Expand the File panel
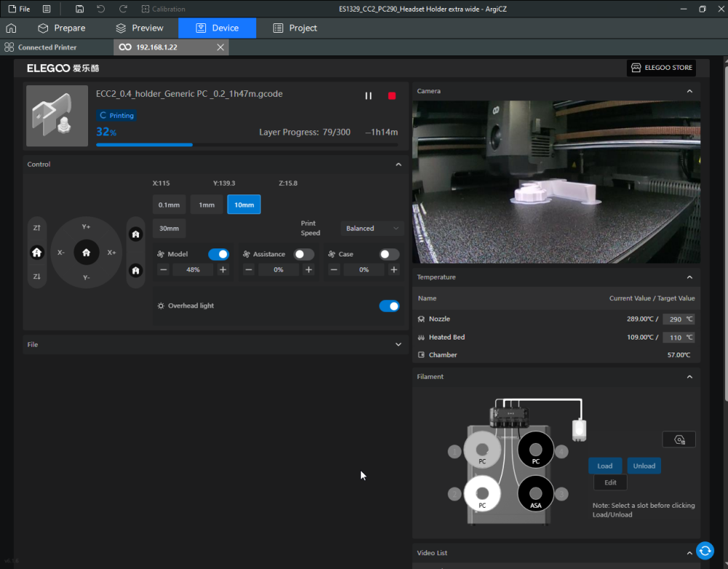Viewport: 728px width, 569px height. (x=398, y=345)
